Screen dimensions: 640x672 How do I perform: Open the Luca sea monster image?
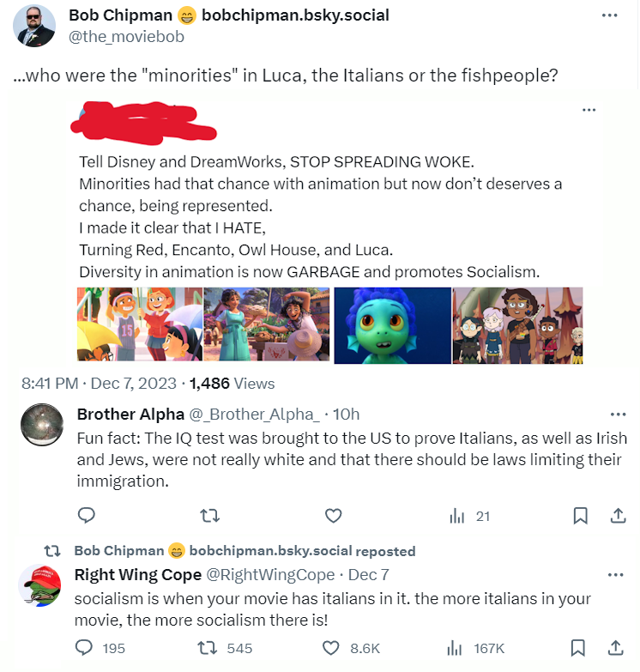click(x=391, y=325)
